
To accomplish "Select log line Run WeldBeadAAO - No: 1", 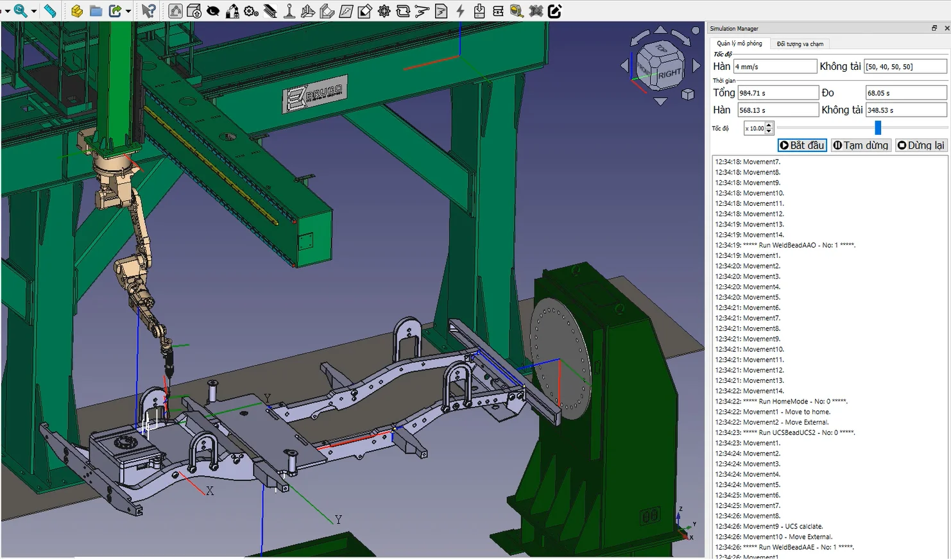I will click(785, 245).
